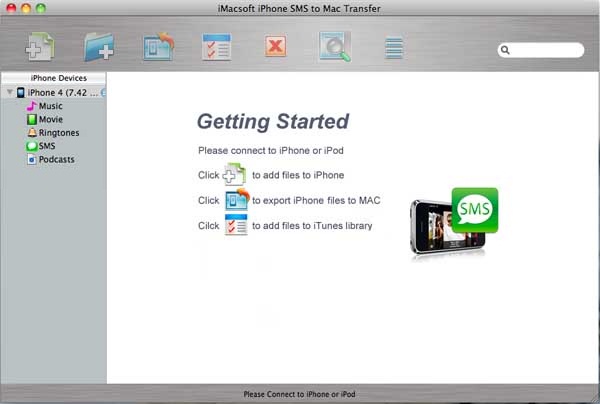600x404 pixels.
Task: Collapse the iPhone 4 device tree
Action: [x=10, y=92]
